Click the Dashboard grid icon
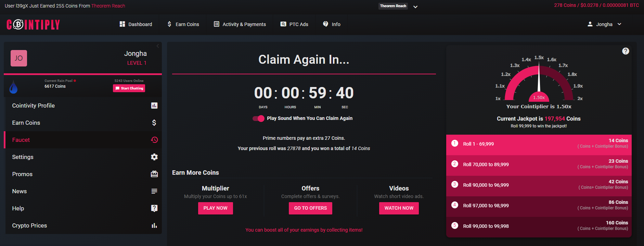The height and width of the screenshot is (246, 644). [122, 24]
